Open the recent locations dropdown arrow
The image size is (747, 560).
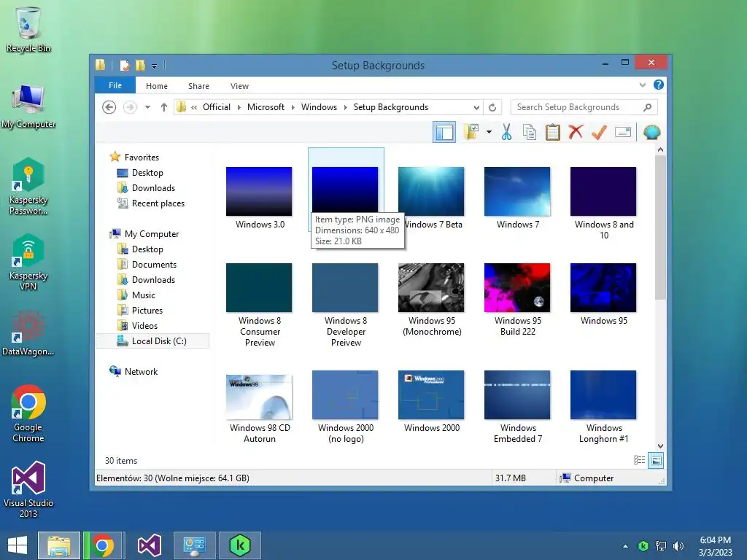coord(147,107)
